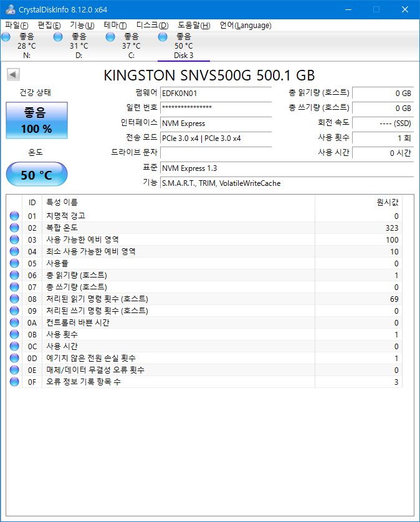Screen dimensions: 420x522
Task: Click status orb of attribute 08 row
Action: (14, 299)
